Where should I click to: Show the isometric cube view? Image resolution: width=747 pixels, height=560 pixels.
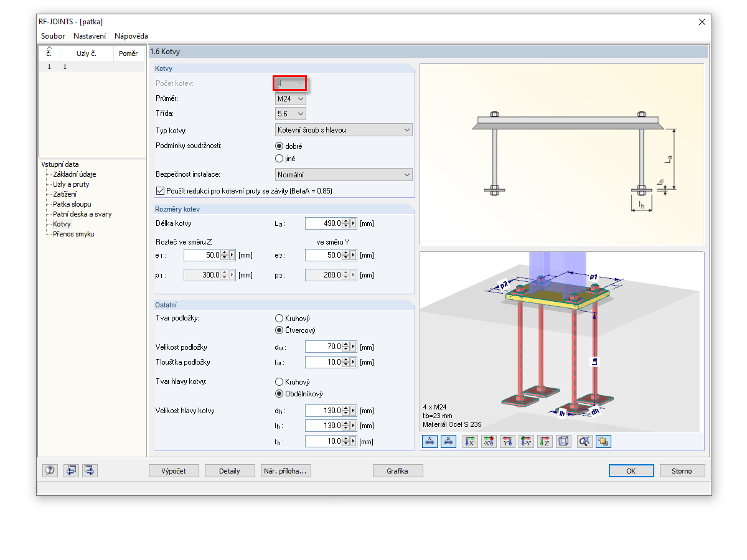563,441
